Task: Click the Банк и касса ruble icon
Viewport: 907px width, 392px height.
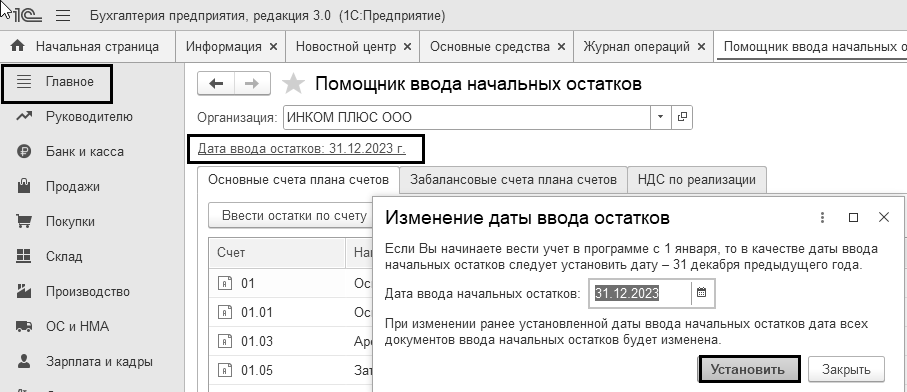Action: [24, 152]
